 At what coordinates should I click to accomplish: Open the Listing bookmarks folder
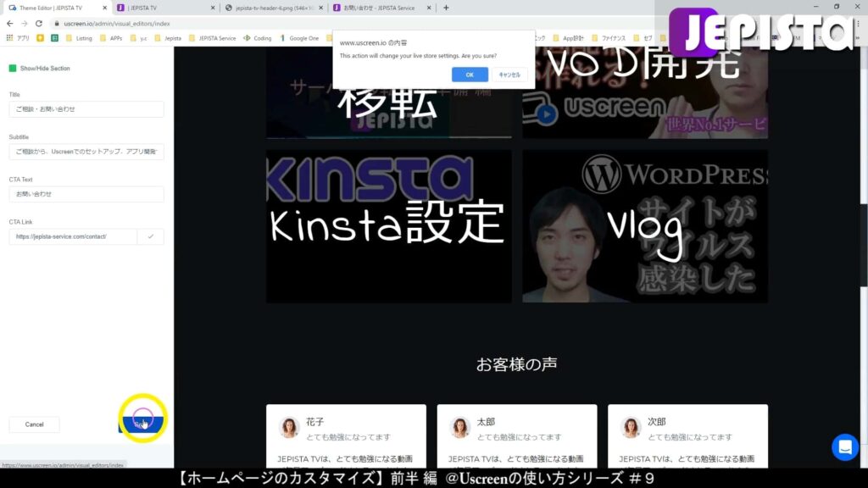pyautogui.click(x=79, y=38)
